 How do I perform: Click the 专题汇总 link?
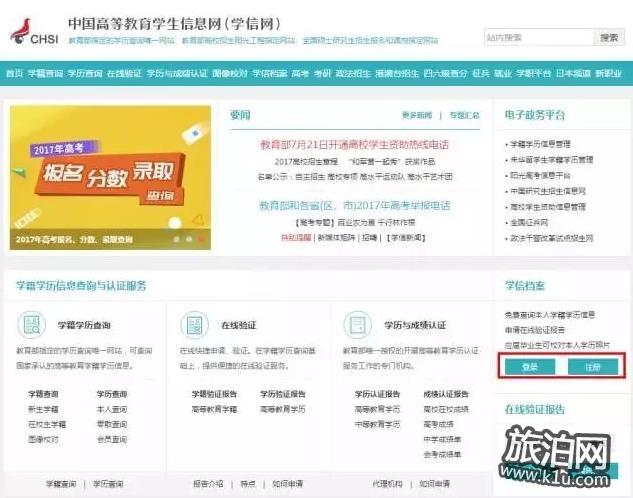click(465, 115)
